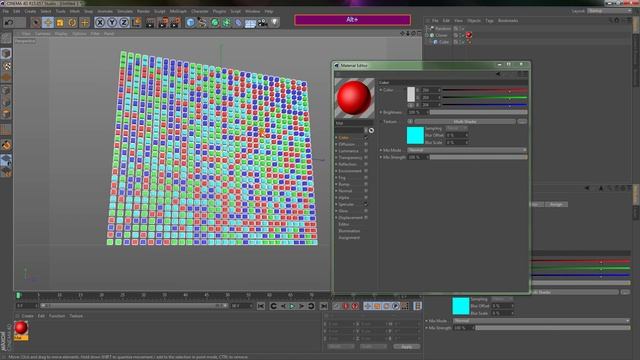The image size is (640, 360).
Task: Expand Mix Strength triangle in Material Editor
Action: tap(381, 157)
